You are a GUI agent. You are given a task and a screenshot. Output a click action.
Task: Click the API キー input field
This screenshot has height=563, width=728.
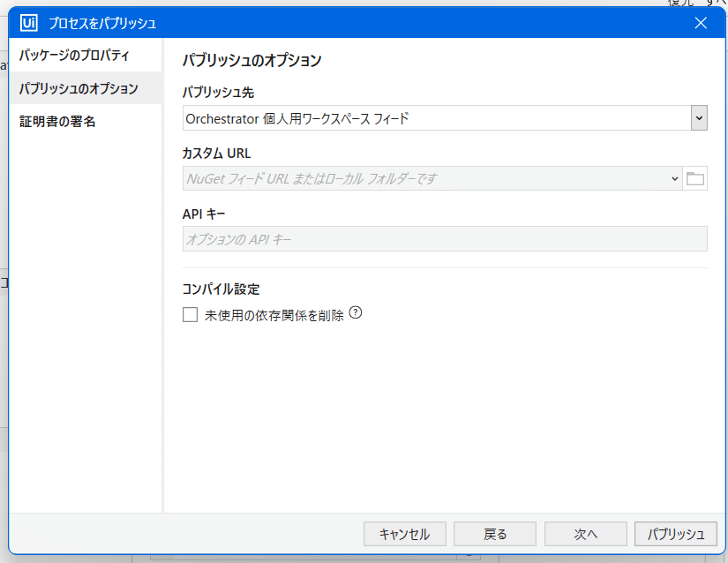[x=445, y=239]
